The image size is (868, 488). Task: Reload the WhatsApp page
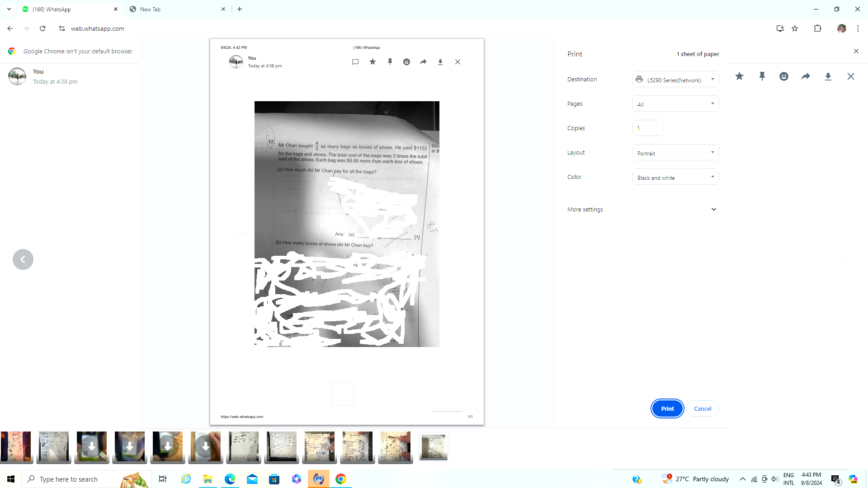click(x=42, y=28)
